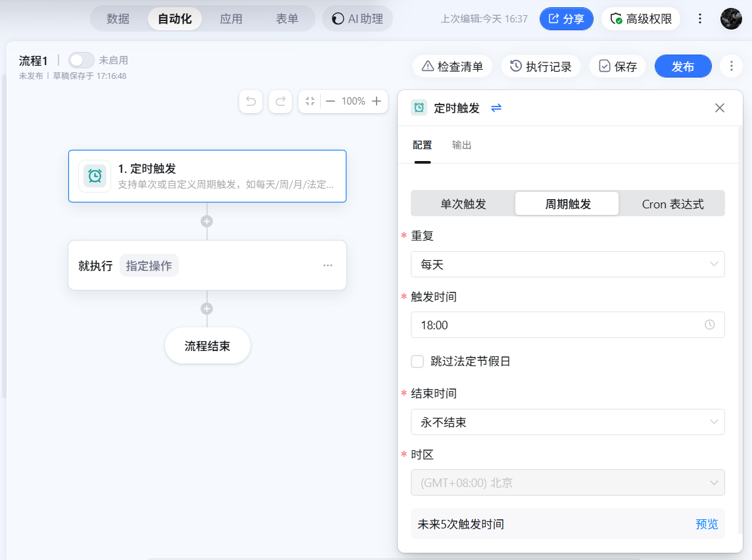Screen dimensions: 752x560
Task: Open the 时区 dropdown showing 北京
Action: [x=567, y=483]
